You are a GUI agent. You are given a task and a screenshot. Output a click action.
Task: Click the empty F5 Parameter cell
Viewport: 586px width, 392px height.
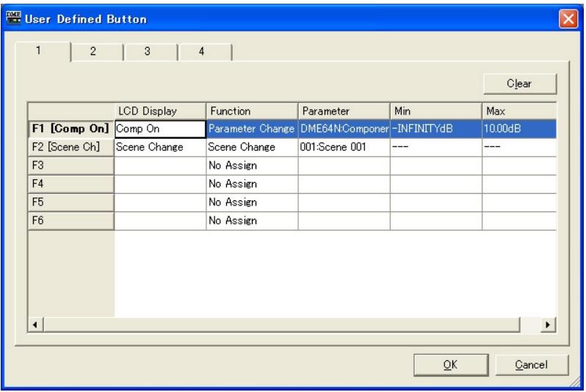click(344, 202)
